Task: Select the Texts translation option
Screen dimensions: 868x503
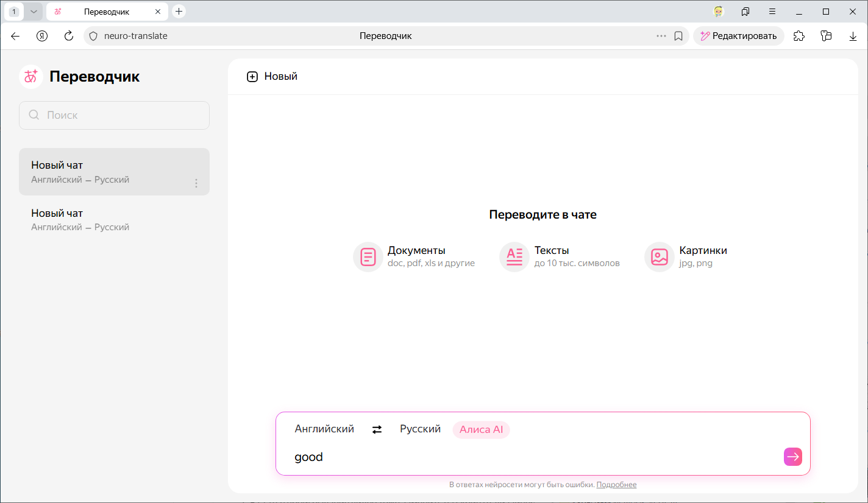Action: (x=560, y=256)
